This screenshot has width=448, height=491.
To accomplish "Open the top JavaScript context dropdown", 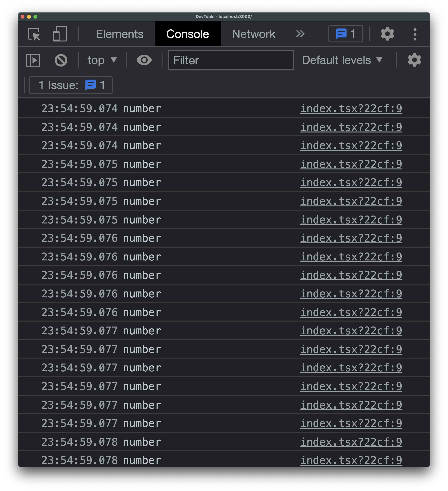I will pyautogui.click(x=102, y=60).
